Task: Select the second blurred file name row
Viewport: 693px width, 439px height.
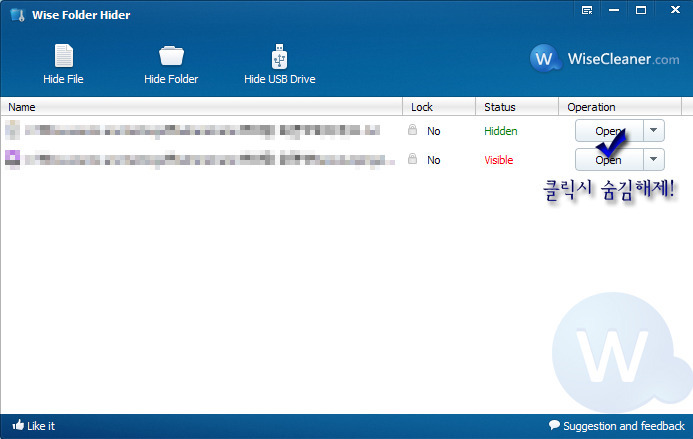Action: point(209,159)
